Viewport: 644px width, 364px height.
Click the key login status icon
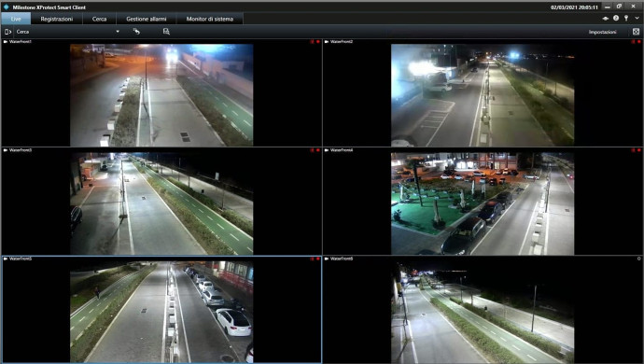click(x=626, y=18)
